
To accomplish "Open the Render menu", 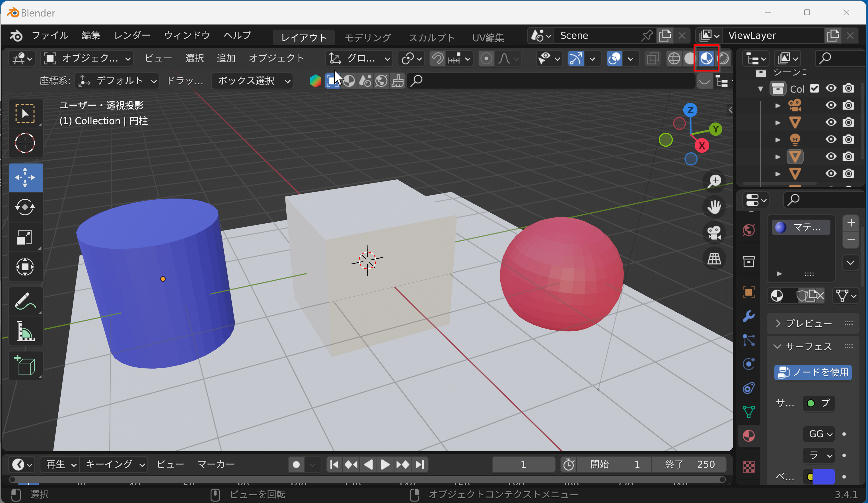I will click(x=132, y=36).
